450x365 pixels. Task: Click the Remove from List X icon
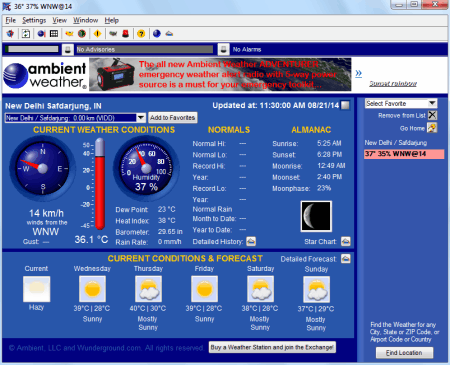(432, 115)
